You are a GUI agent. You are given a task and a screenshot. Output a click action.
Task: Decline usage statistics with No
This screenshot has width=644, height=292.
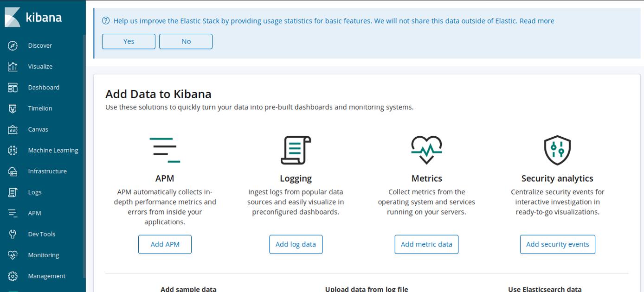(186, 41)
